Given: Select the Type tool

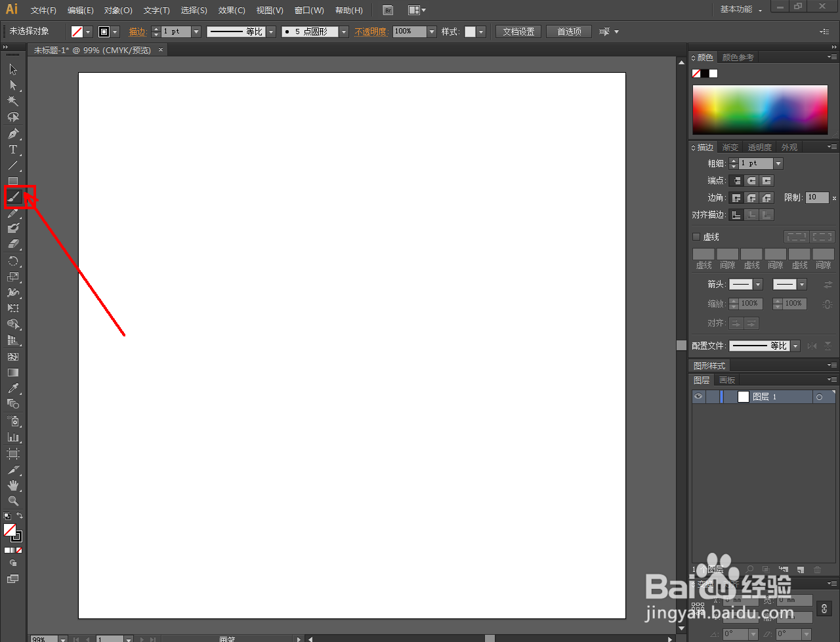Looking at the screenshot, I should (x=13, y=150).
